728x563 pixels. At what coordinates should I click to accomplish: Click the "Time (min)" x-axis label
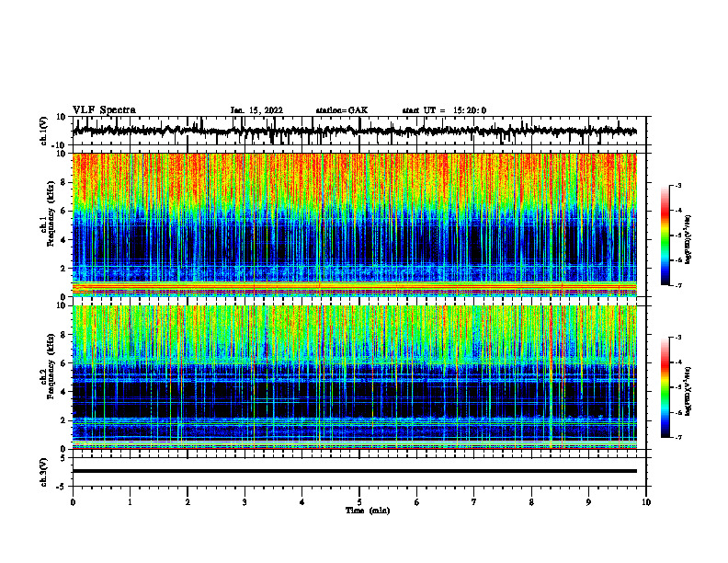tap(368, 511)
